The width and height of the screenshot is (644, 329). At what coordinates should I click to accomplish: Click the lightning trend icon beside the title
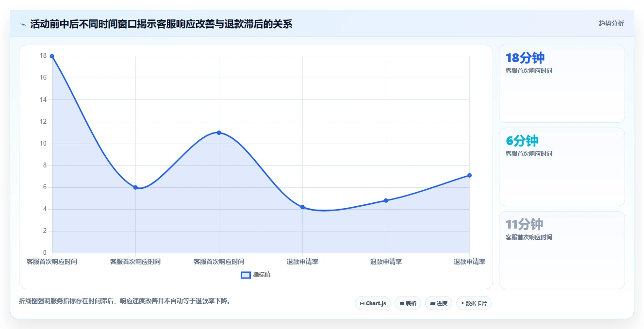click(23, 24)
